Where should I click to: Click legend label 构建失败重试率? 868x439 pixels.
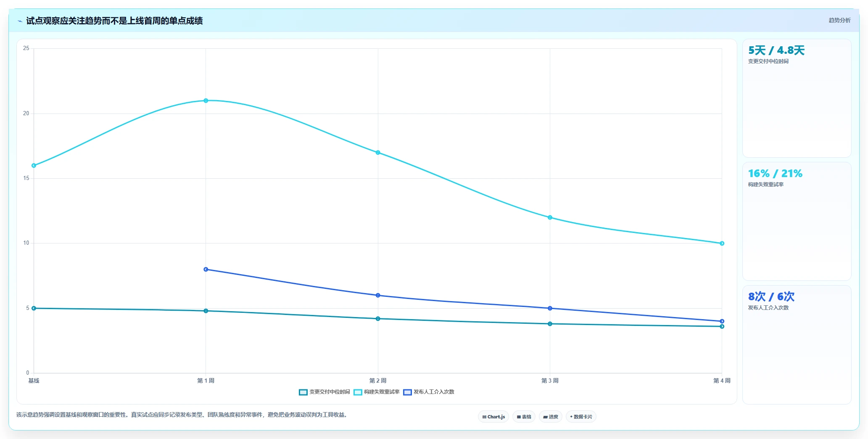point(382,392)
